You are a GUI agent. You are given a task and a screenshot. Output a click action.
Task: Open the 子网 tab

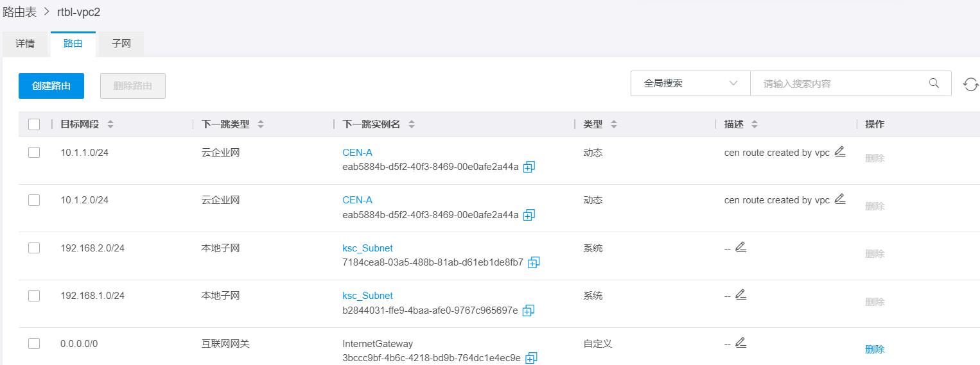pos(121,44)
